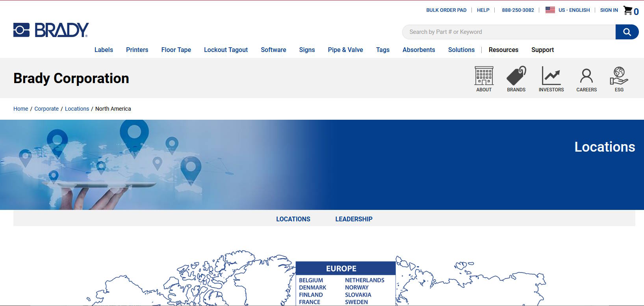Image resolution: width=644 pixels, height=306 pixels.
Task: Open the Software menu
Action: coord(273,50)
